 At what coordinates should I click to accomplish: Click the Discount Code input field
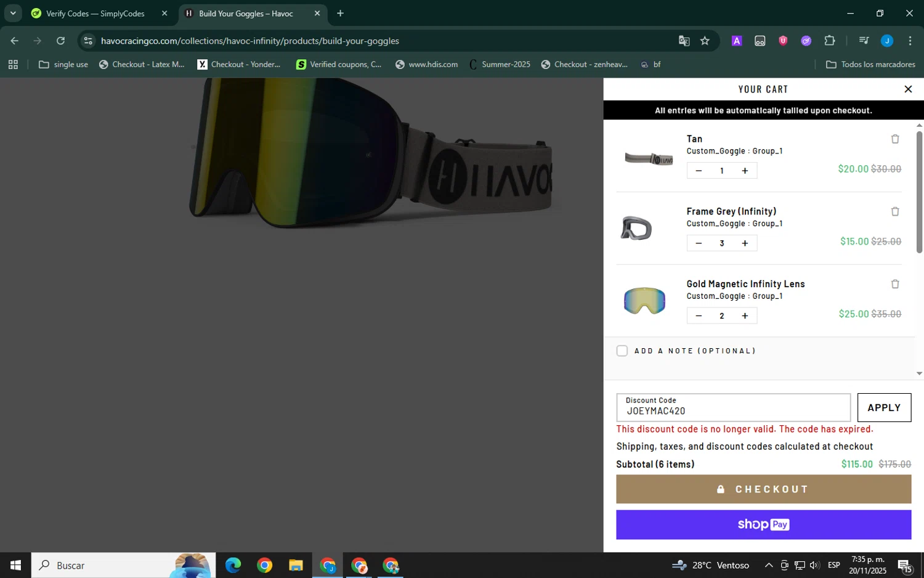click(733, 407)
